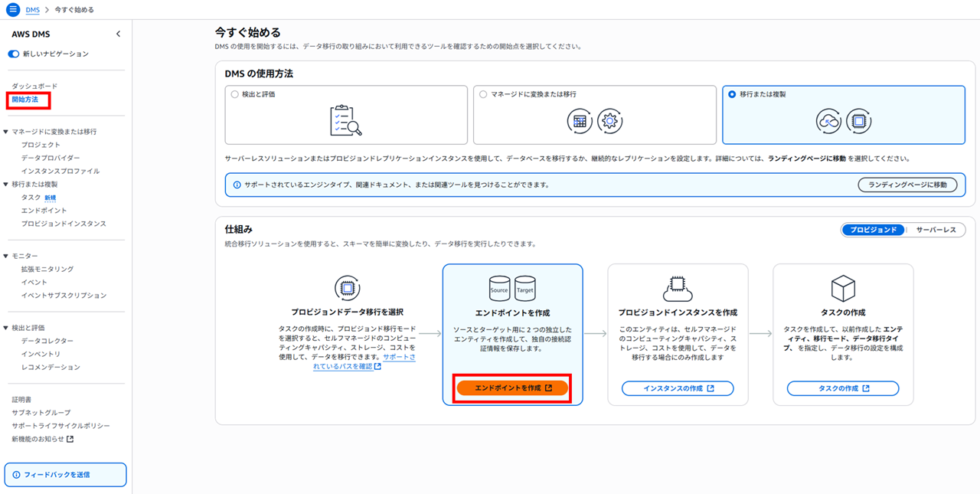Collapse the 移行または複製 sidebar section

6,185
